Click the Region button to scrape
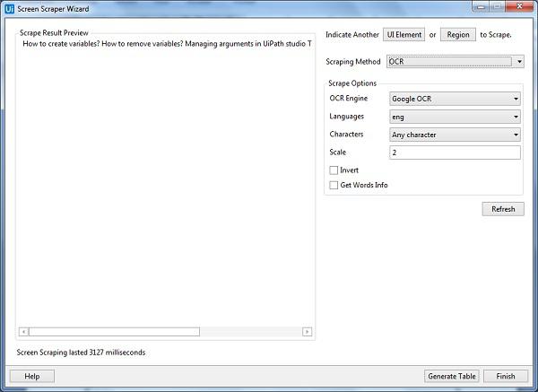 (458, 35)
